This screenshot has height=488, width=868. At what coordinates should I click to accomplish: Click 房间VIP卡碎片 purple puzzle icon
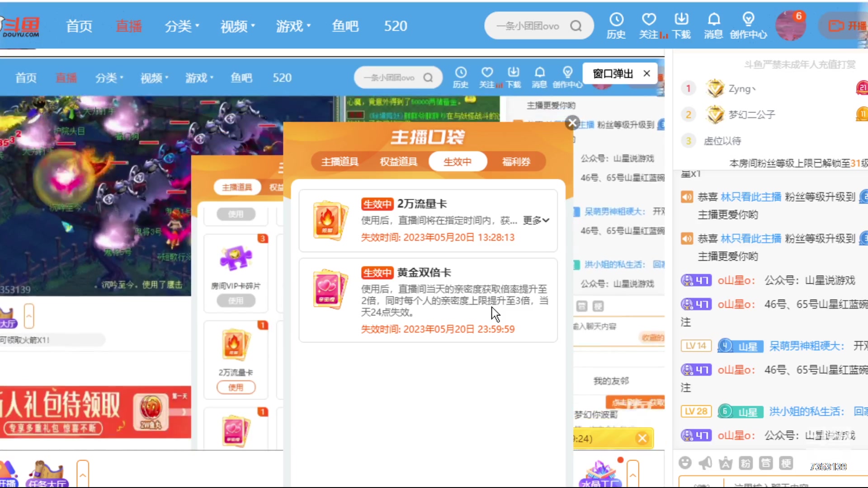coord(236,258)
